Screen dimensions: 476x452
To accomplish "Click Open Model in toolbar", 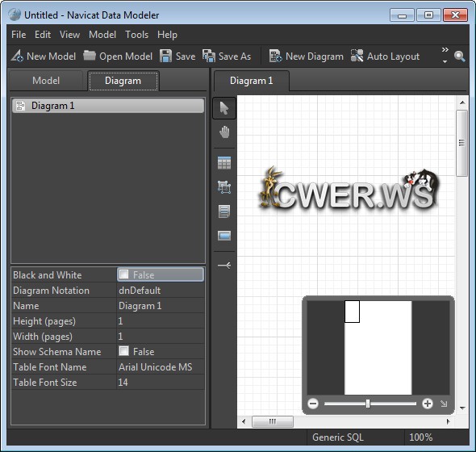I will point(118,56).
